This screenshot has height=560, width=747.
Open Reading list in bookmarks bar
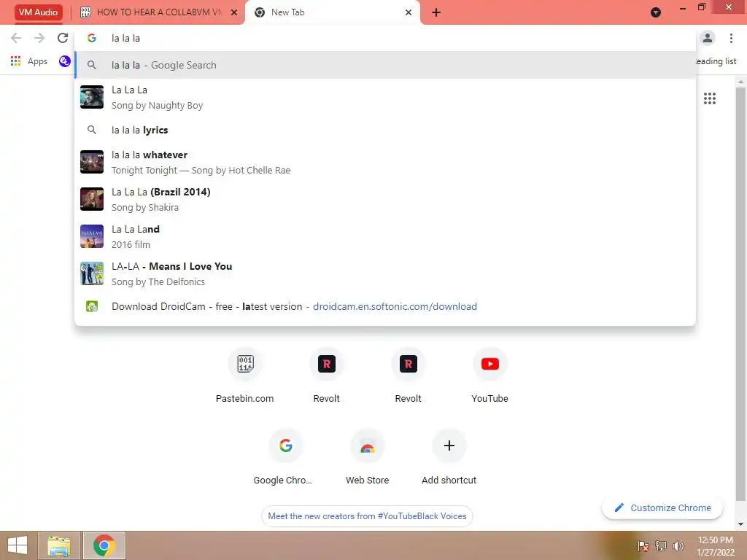click(x=716, y=61)
